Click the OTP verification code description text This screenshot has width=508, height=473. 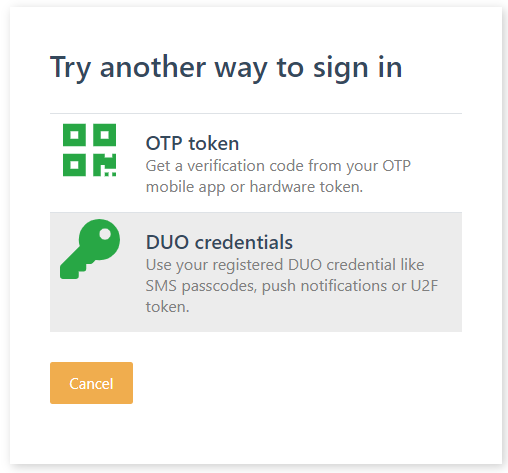coord(278,176)
